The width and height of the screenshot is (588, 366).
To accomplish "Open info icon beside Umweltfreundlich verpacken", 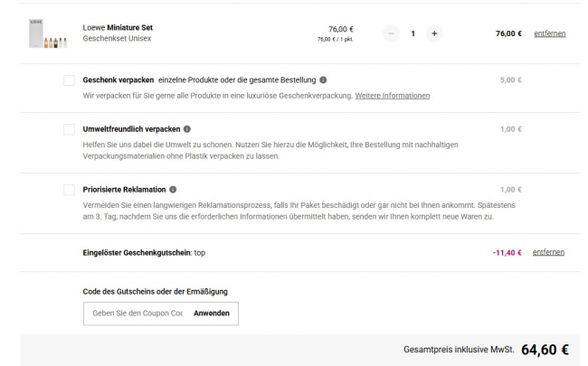I will [187, 129].
